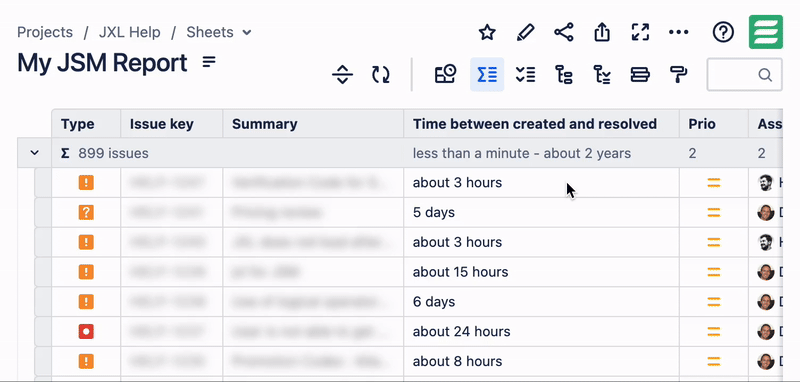
Task: Refresh the sheet data
Action: 381,75
